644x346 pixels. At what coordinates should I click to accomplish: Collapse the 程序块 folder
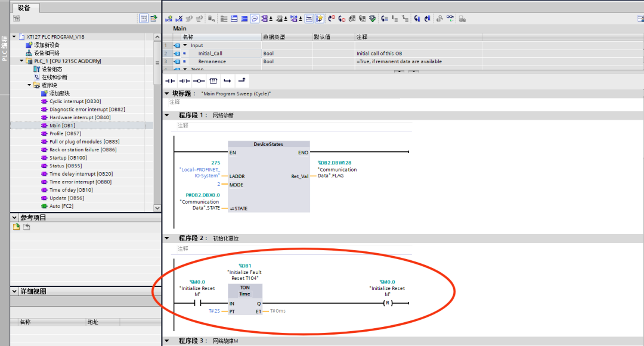click(29, 85)
